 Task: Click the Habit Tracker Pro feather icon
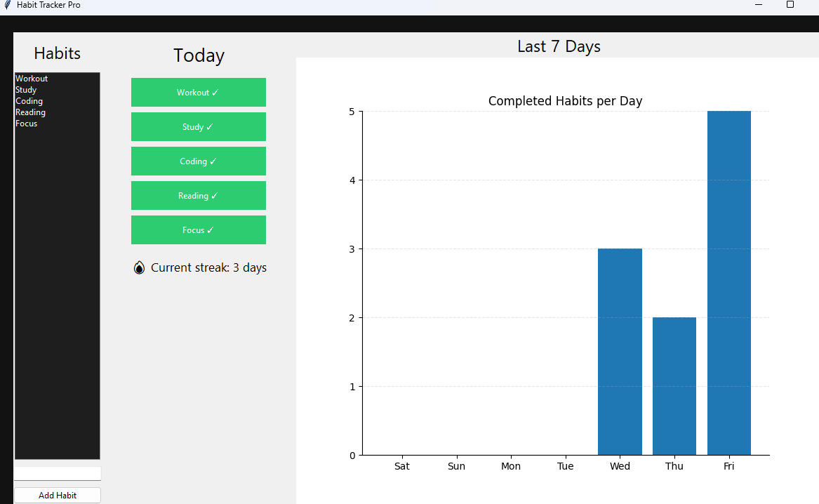pos(7,5)
